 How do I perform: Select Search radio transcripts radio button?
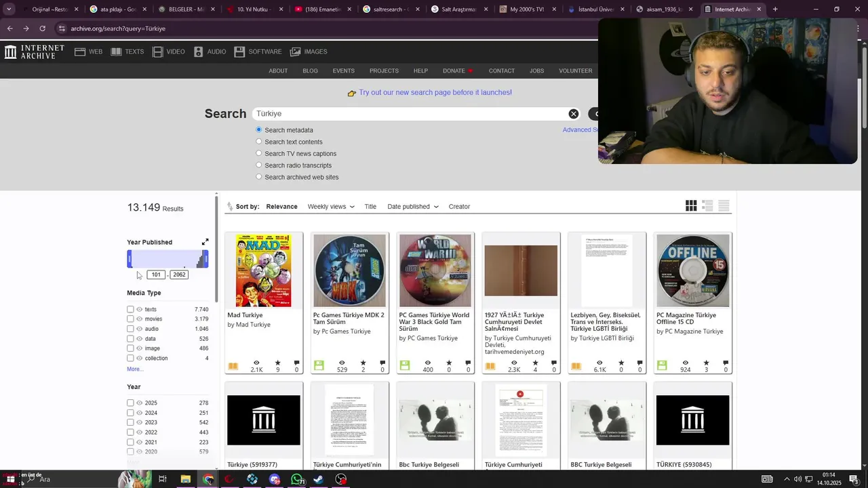coord(258,165)
